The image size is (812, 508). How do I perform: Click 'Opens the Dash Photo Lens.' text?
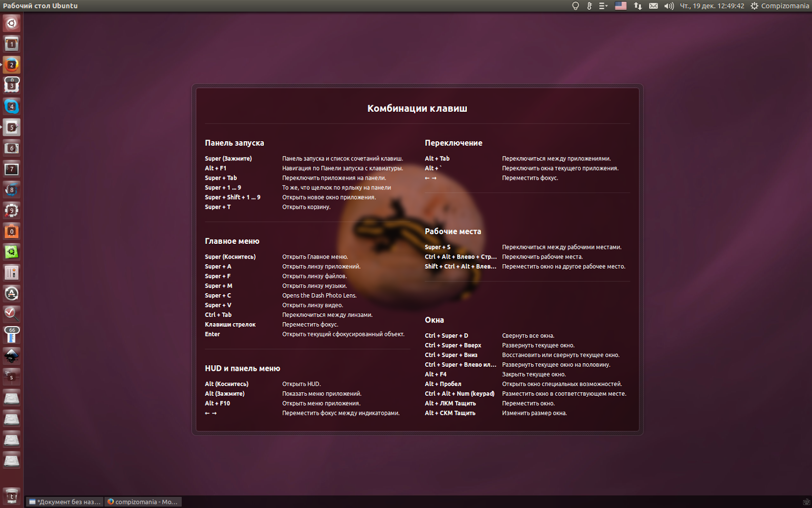(319, 295)
